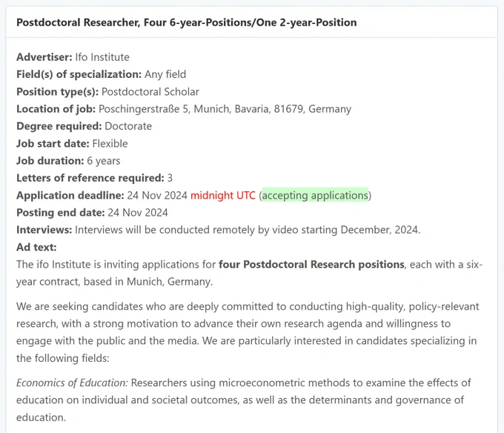504x433 pixels.
Task: Click the 'Letters of reference required' label
Action: tap(90, 178)
